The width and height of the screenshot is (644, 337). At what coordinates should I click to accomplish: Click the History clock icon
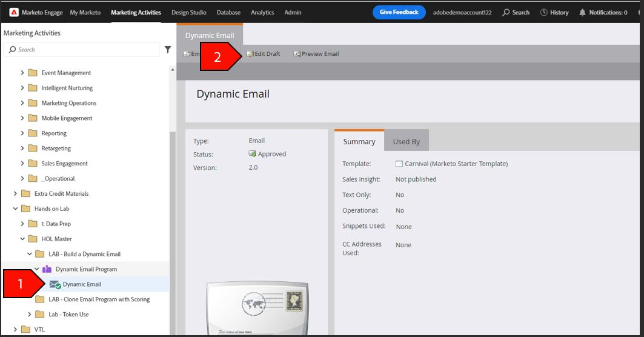(x=543, y=12)
